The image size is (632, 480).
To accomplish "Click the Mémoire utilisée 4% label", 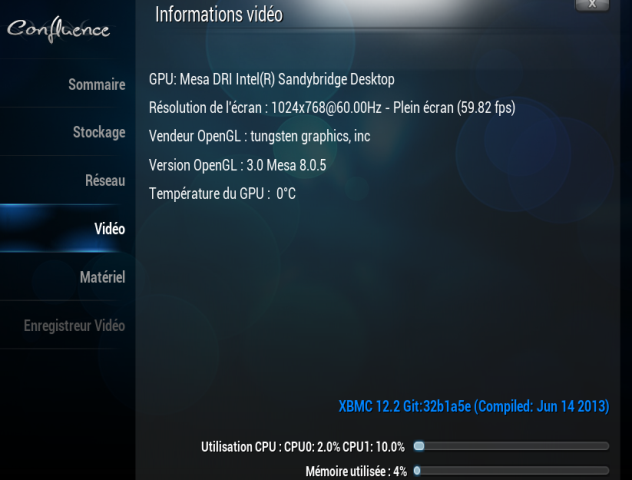I will click(356, 471).
